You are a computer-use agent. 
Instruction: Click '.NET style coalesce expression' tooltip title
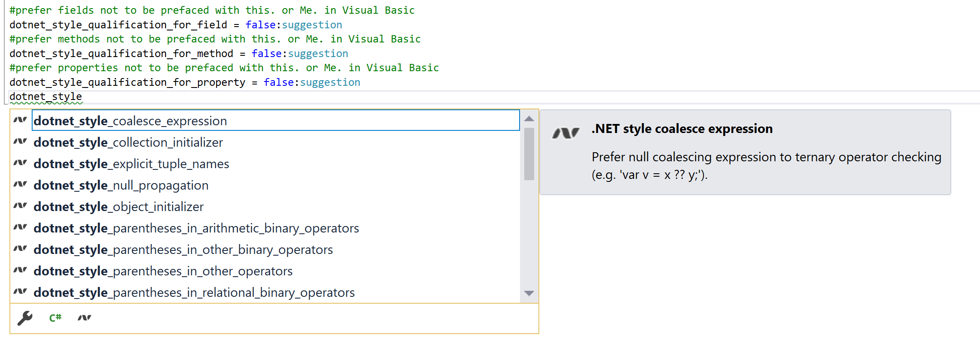tap(682, 129)
